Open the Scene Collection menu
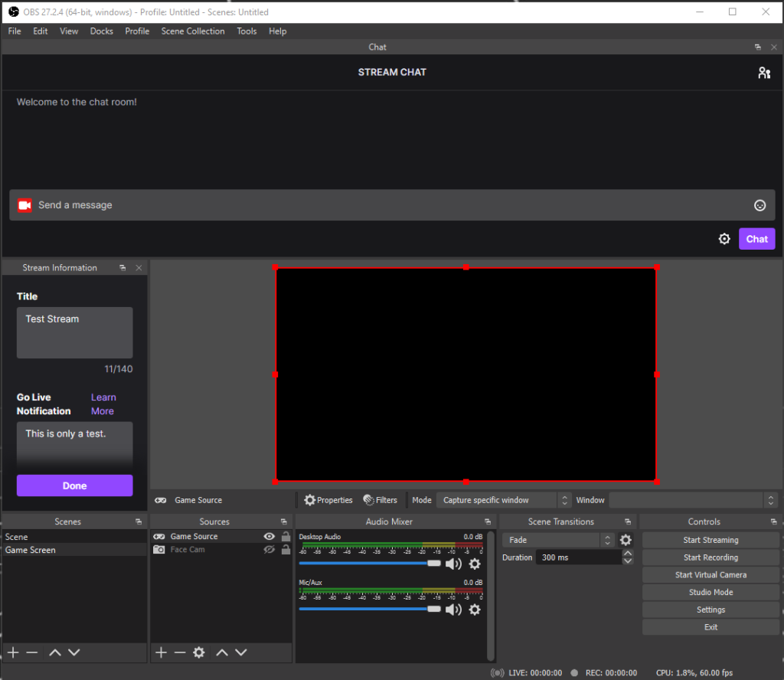Viewport: 784px width, 680px height. (193, 31)
